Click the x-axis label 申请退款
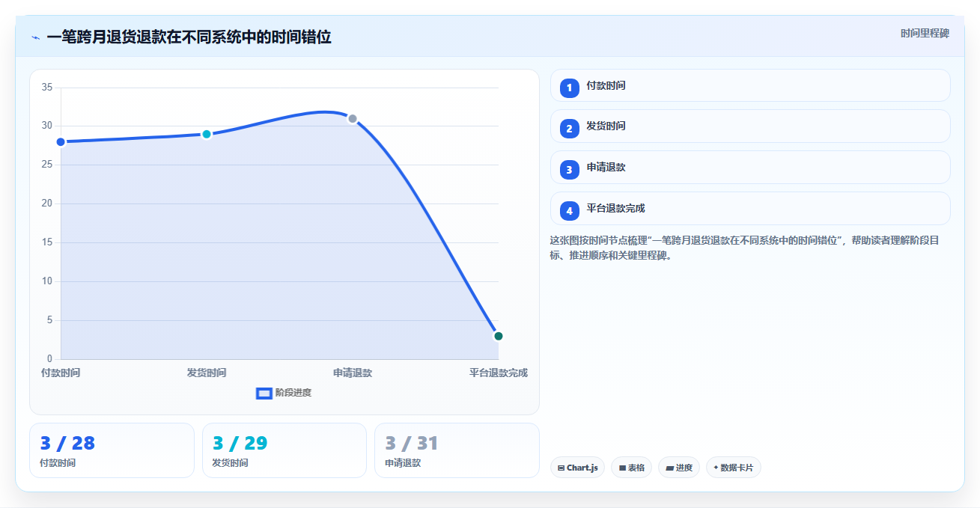This screenshot has height=508, width=980. 353,373
